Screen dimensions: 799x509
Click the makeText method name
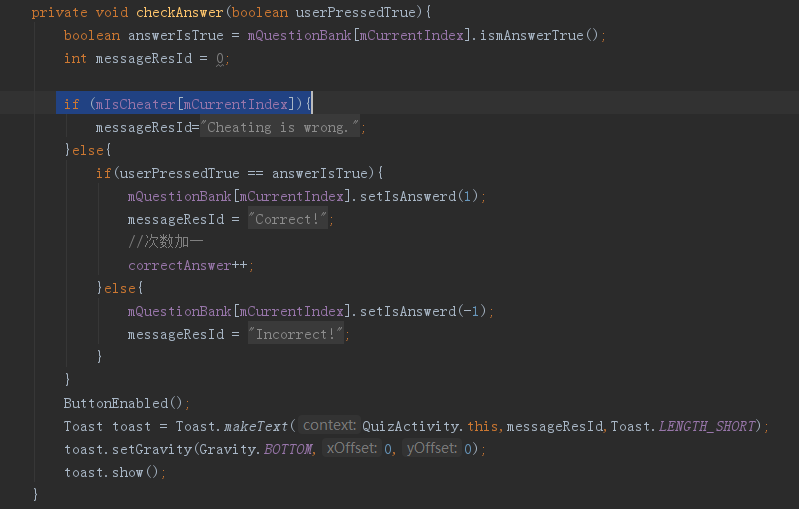(x=256, y=426)
